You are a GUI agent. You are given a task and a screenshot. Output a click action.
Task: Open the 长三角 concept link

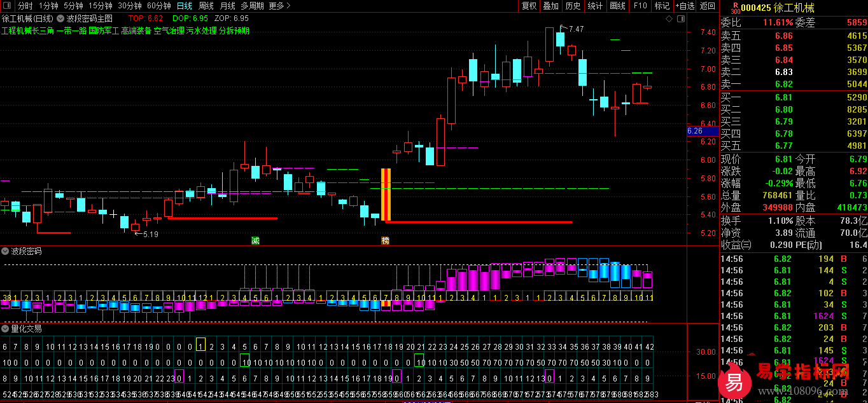(43, 31)
